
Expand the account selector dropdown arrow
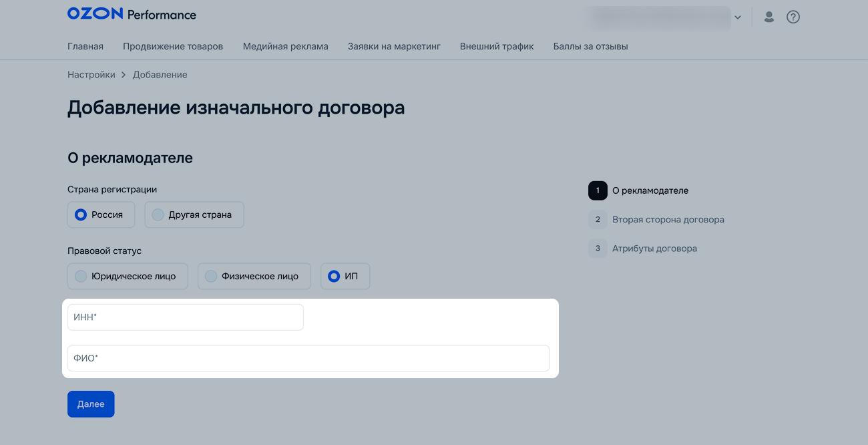(x=737, y=17)
